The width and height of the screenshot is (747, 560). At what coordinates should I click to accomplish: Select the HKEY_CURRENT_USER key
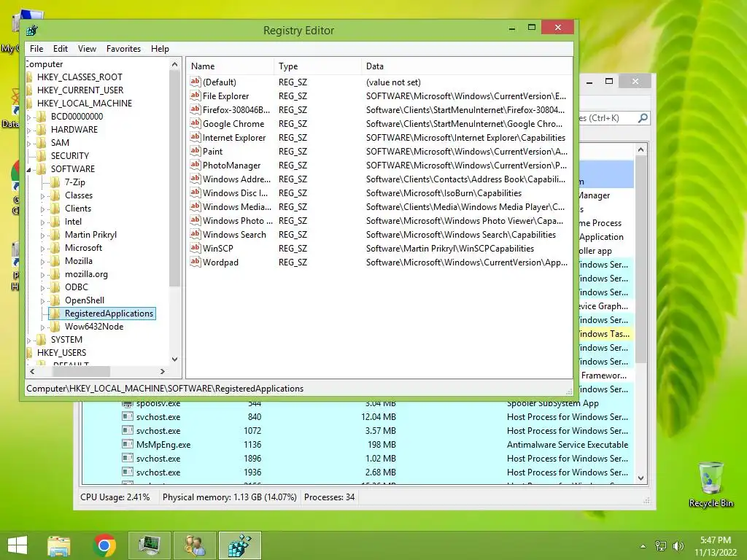80,90
